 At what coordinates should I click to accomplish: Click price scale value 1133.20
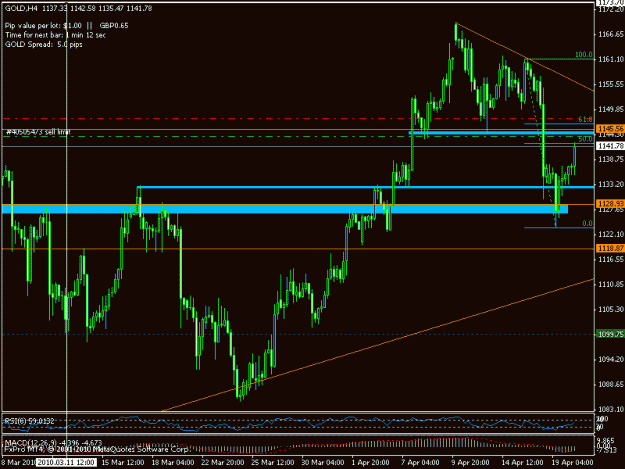tap(611, 184)
